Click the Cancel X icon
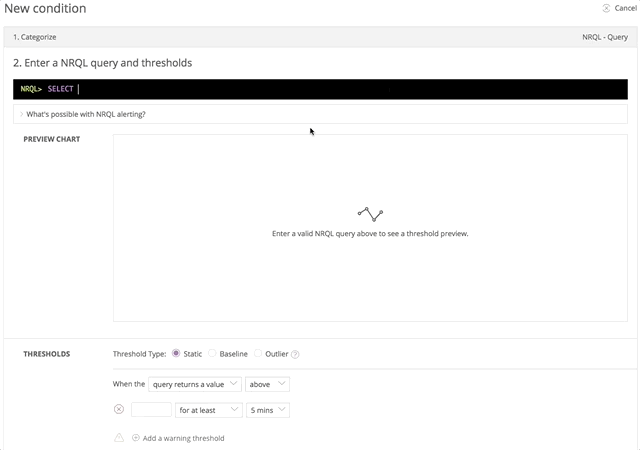 (606, 8)
